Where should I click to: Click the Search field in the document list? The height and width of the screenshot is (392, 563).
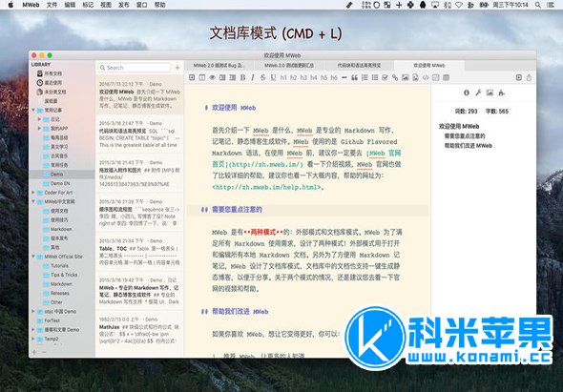134,68
